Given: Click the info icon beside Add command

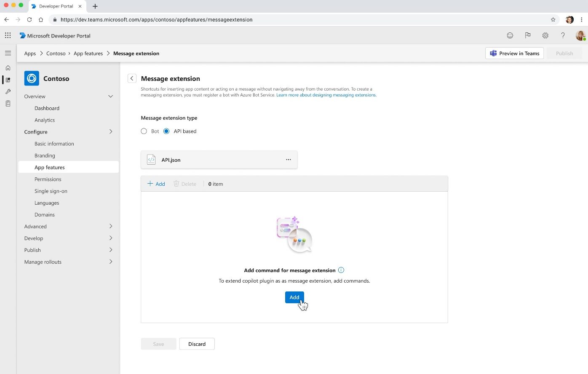Looking at the screenshot, I should click(341, 270).
